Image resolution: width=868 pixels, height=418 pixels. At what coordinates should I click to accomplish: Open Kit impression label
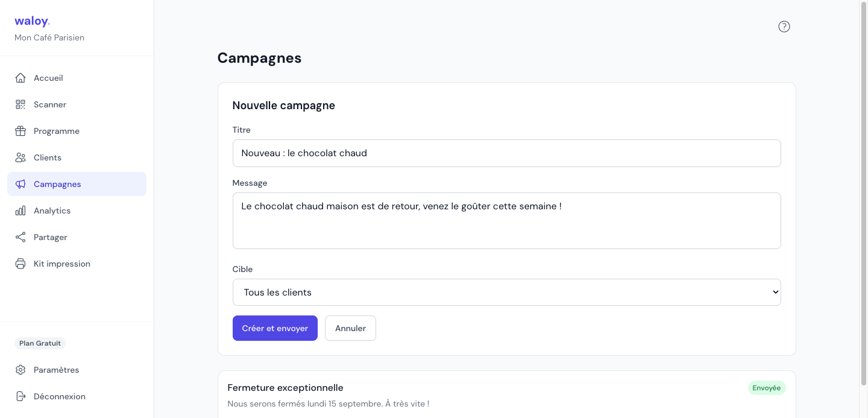click(62, 264)
